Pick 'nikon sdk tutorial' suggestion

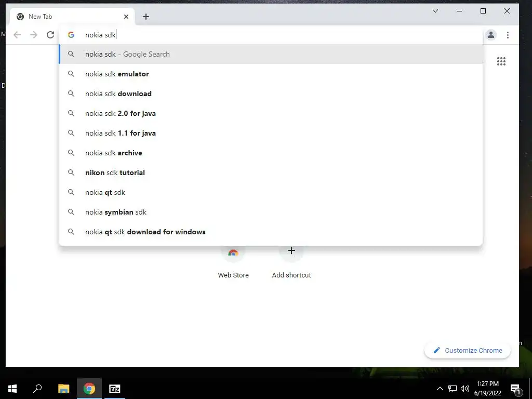[271, 172]
